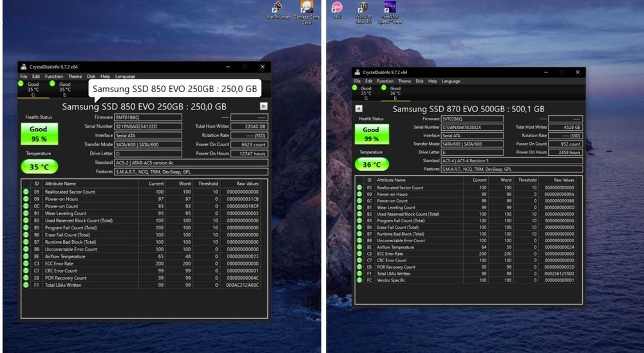Click status dot for Airflow Temperature, left window
This screenshot has width=644, height=353.
tap(26, 256)
